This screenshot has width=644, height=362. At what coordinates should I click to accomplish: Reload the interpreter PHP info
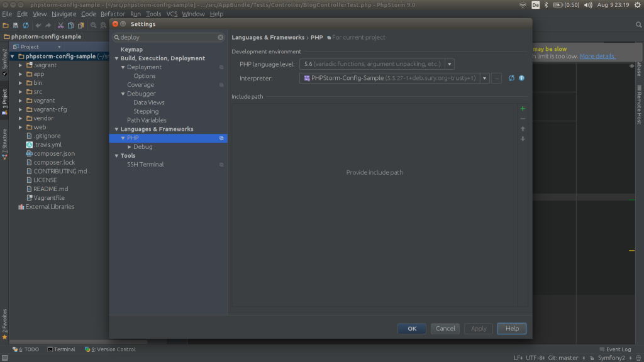click(x=511, y=78)
